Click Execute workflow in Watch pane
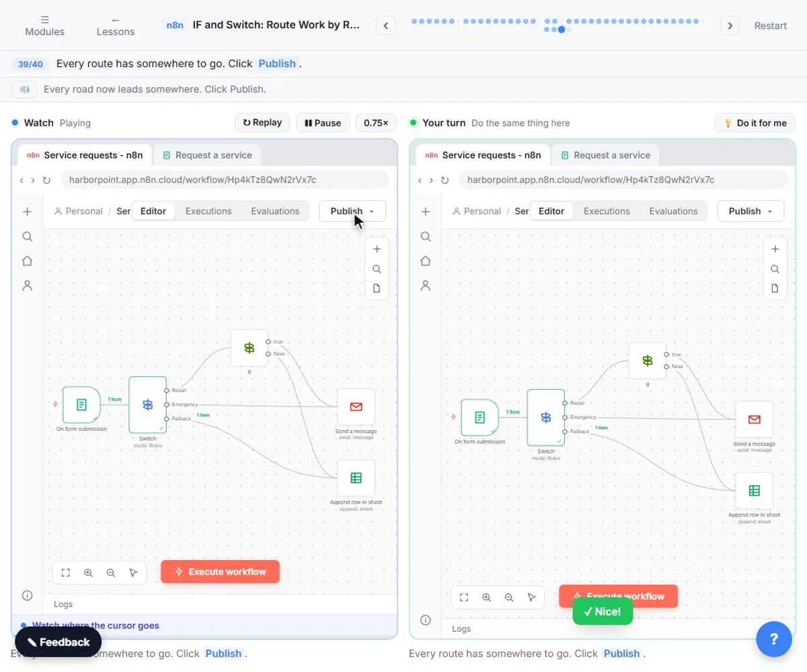The image size is (807, 672). coord(220,572)
